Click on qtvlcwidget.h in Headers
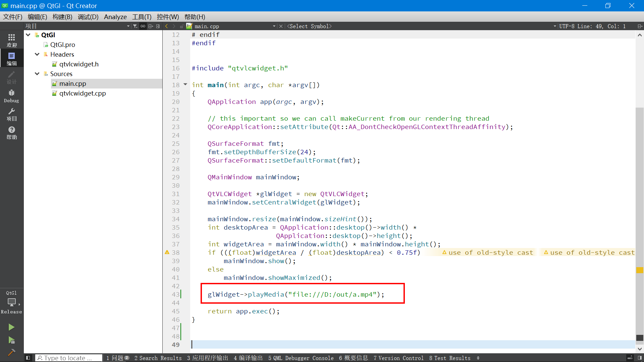 pyautogui.click(x=79, y=64)
